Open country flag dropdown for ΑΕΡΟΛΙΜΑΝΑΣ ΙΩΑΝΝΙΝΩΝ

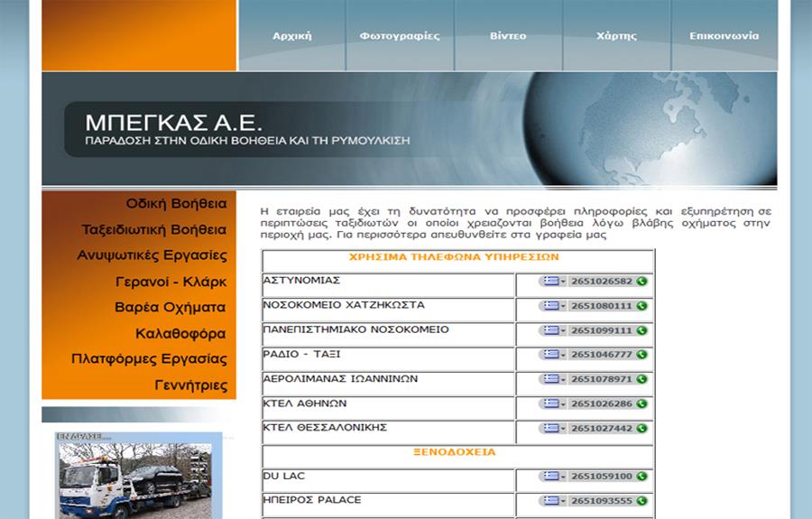tap(554, 379)
